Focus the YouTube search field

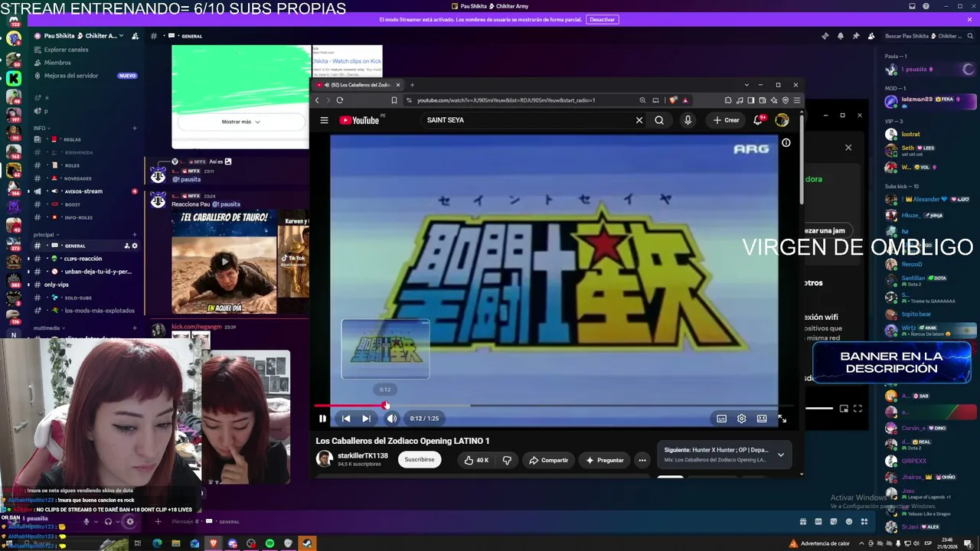click(x=528, y=120)
